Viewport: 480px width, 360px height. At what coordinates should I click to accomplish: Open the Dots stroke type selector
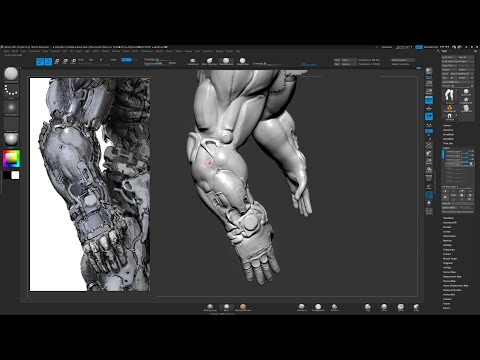tap(11, 90)
